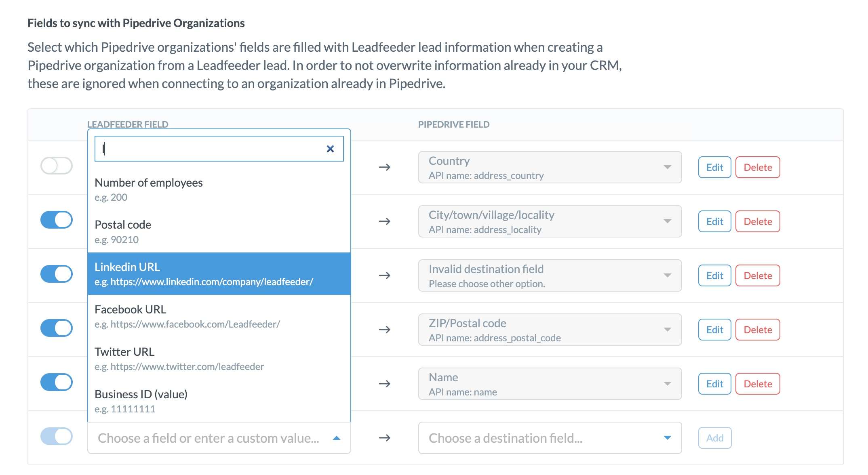Delete the Invalid destination field mapping

coord(758,275)
